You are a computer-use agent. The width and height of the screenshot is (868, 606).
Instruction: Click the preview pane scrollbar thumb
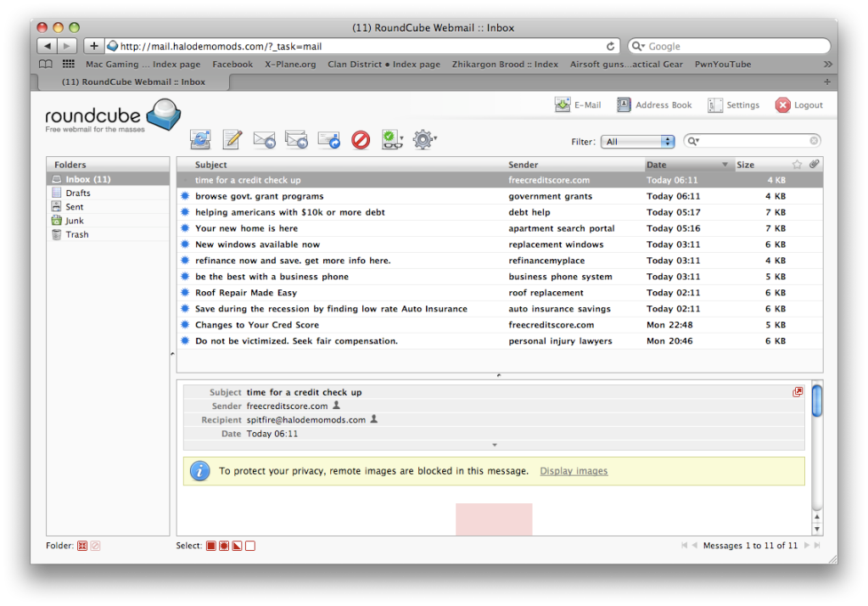point(816,400)
